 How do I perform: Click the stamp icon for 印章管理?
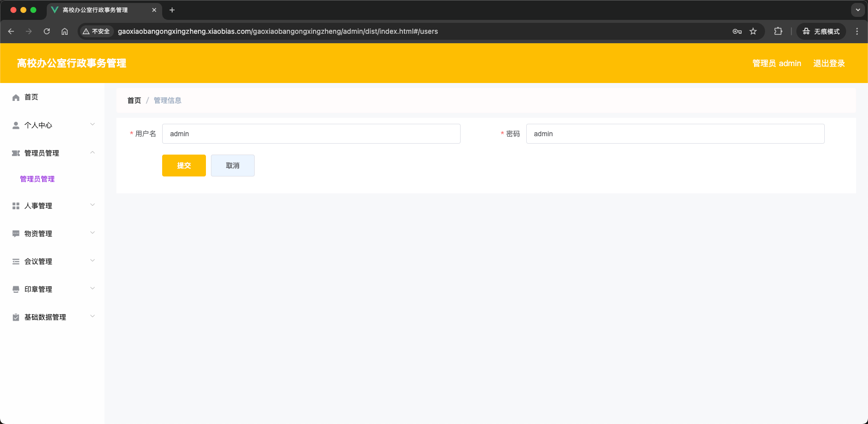pos(16,289)
